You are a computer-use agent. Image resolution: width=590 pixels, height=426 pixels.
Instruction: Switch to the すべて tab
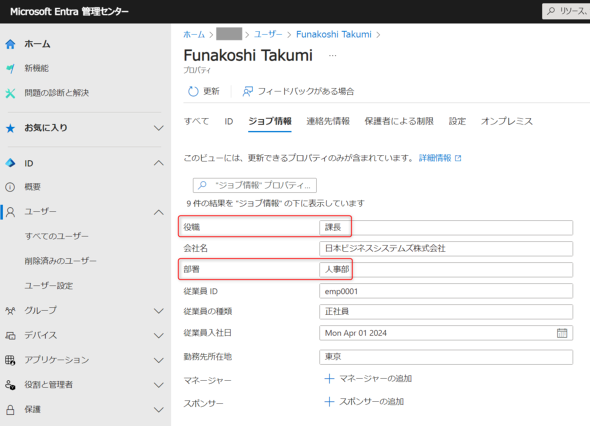pos(196,122)
